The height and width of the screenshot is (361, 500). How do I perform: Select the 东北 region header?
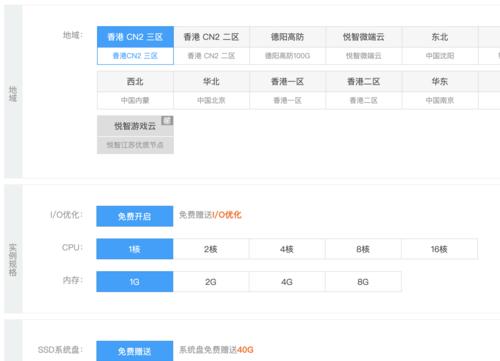tap(440, 37)
